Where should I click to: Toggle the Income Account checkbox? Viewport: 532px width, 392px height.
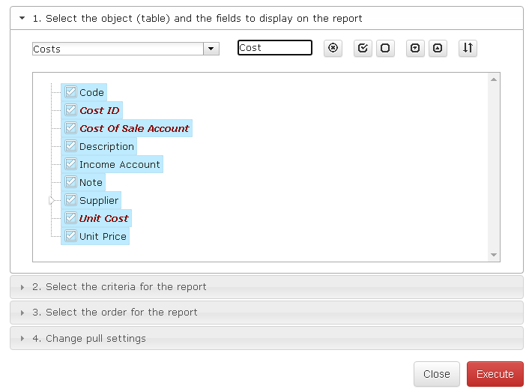tap(70, 163)
